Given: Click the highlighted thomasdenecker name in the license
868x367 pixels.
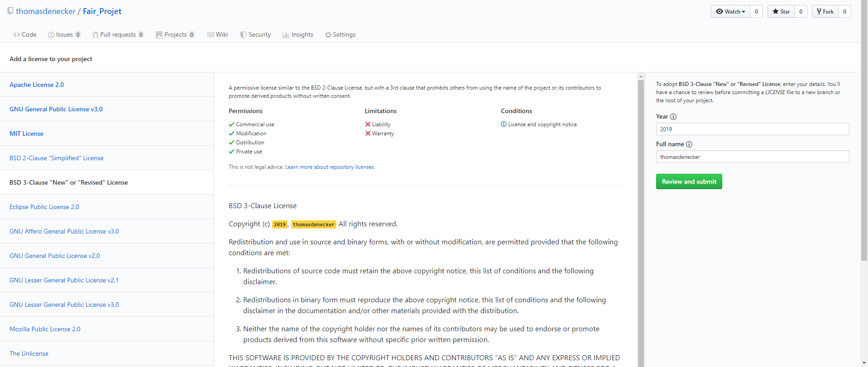Looking at the screenshot, I should click(x=314, y=224).
